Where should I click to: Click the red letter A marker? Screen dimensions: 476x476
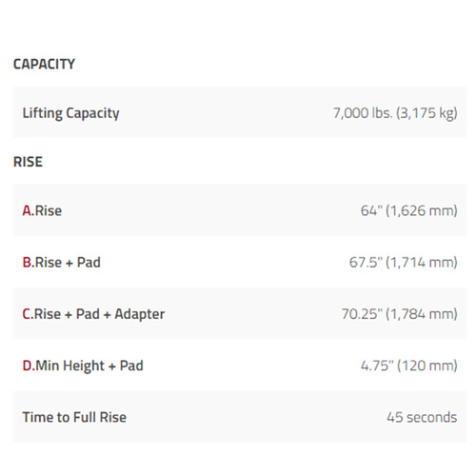pyautogui.click(x=28, y=210)
